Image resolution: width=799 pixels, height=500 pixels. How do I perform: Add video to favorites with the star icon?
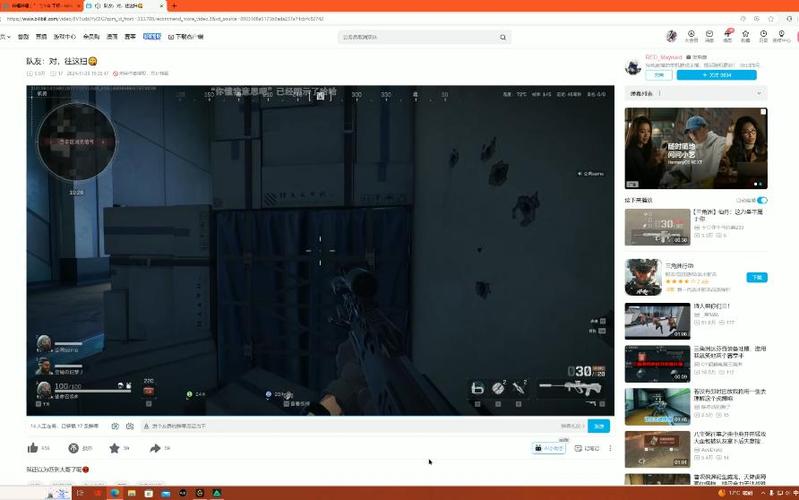pos(114,448)
